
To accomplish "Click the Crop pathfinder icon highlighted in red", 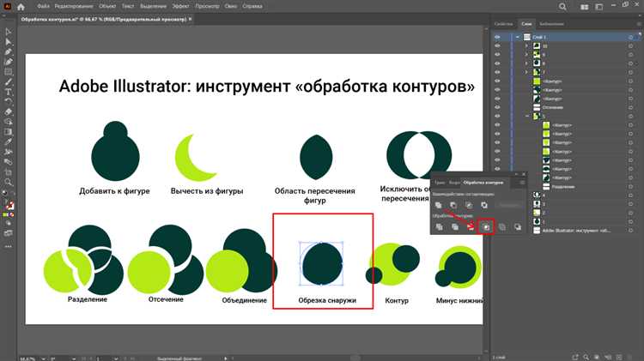I will (486, 227).
